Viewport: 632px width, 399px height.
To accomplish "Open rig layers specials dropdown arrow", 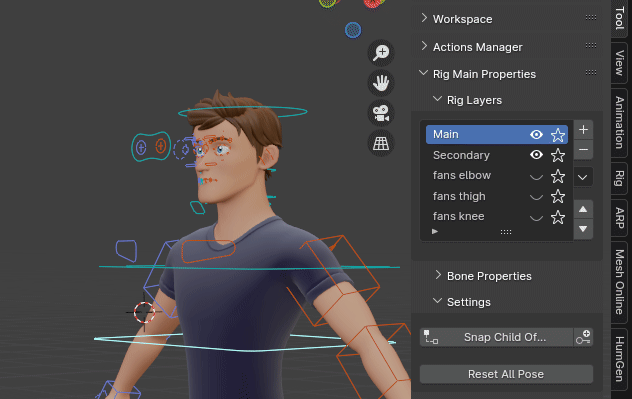I will point(583,177).
